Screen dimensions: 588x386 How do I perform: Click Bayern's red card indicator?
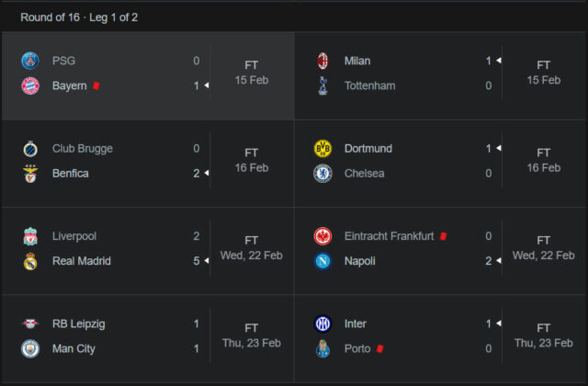coord(96,85)
